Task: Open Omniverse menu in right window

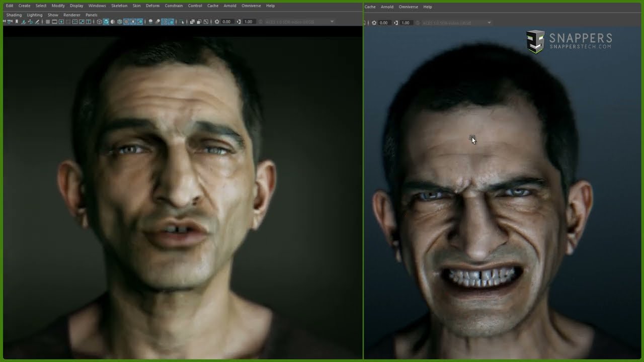Action: click(408, 7)
